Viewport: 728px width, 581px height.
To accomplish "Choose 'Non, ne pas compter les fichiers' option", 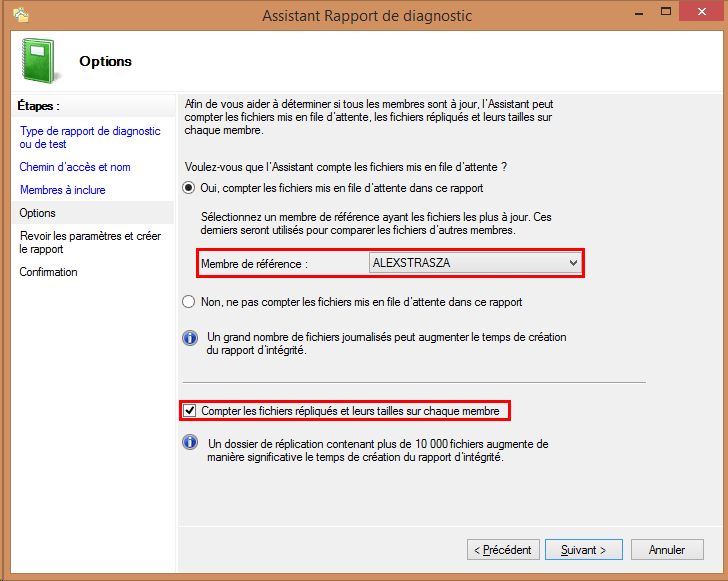I will click(x=189, y=301).
